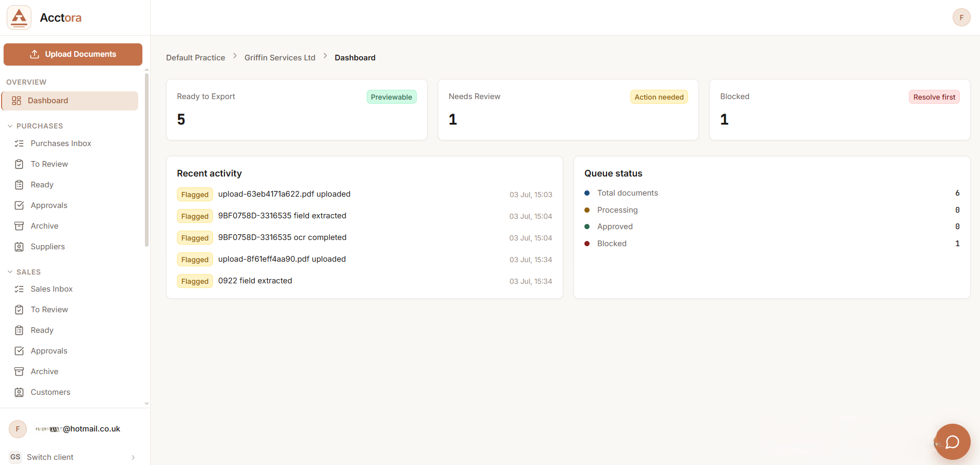The image size is (980, 465).
Task: Click the Purchases Inbox list icon
Action: [x=19, y=143]
